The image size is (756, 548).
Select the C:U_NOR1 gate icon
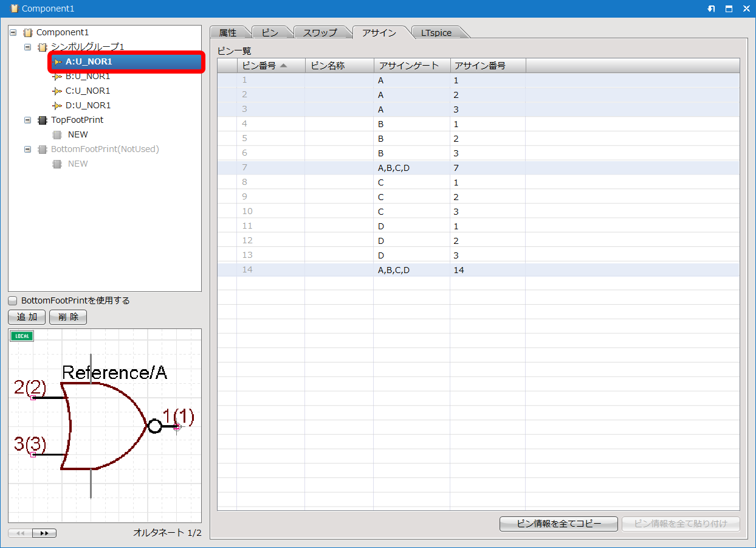click(57, 91)
